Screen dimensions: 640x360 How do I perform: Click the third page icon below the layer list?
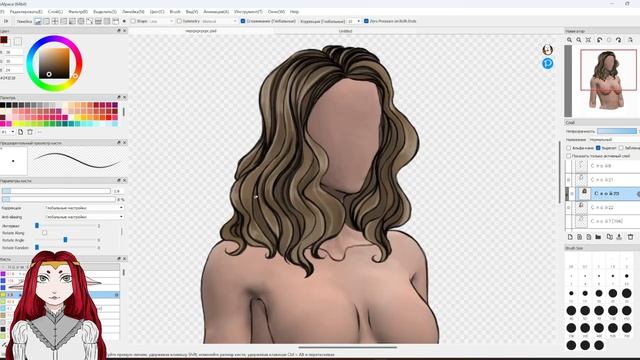click(x=589, y=237)
